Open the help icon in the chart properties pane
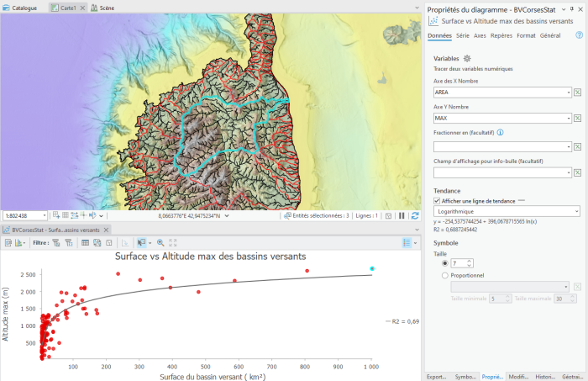588x381 pixels. tap(579, 36)
